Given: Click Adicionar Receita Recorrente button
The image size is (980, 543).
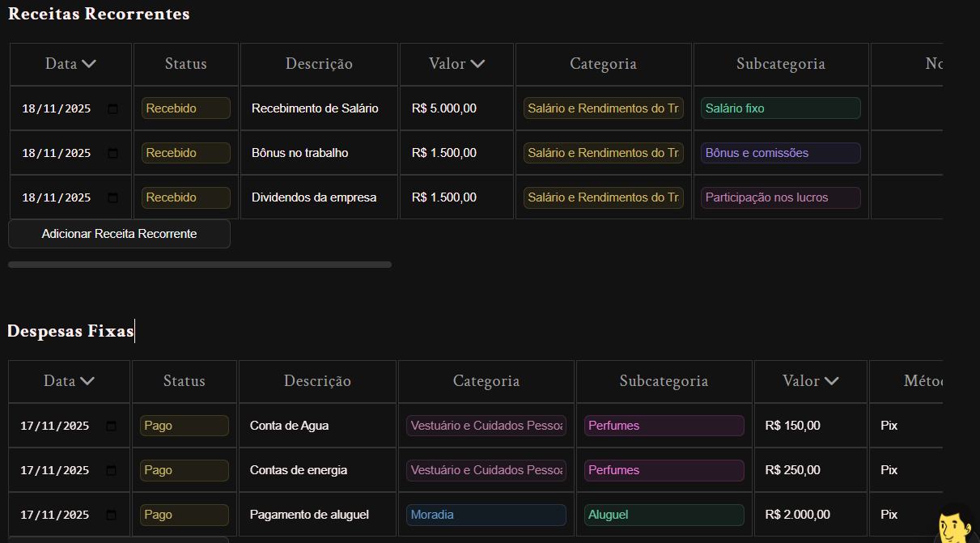Looking at the screenshot, I should point(119,234).
